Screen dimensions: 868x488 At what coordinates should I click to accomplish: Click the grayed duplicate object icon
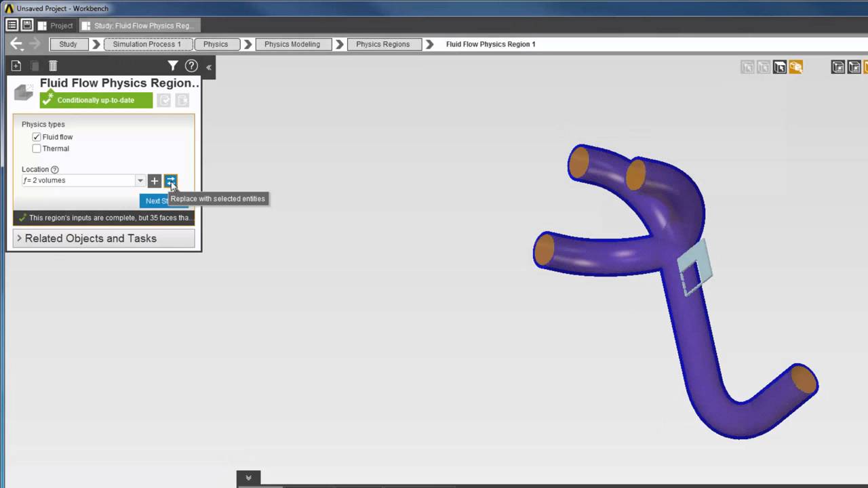pyautogui.click(x=35, y=66)
